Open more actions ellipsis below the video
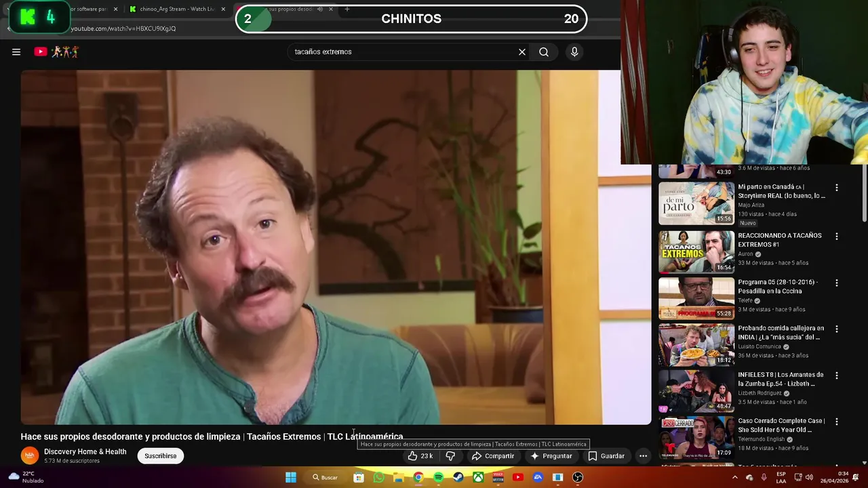 (x=643, y=456)
